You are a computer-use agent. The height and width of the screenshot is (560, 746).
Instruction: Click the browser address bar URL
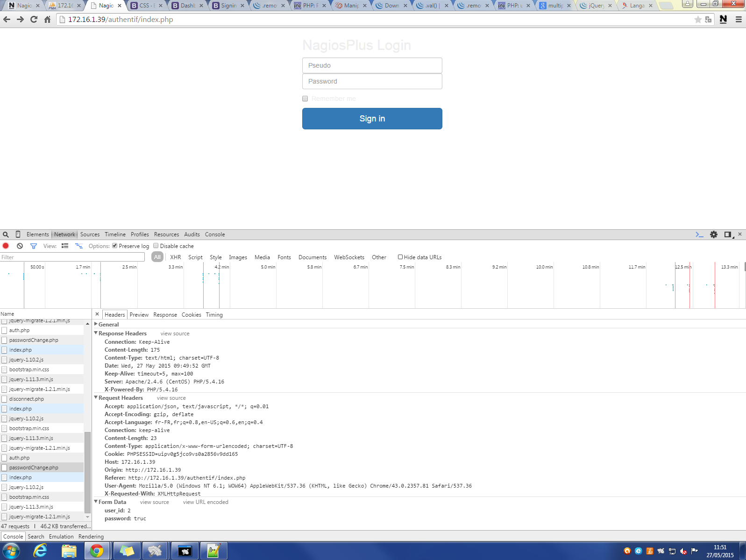(x=121, y=20)
